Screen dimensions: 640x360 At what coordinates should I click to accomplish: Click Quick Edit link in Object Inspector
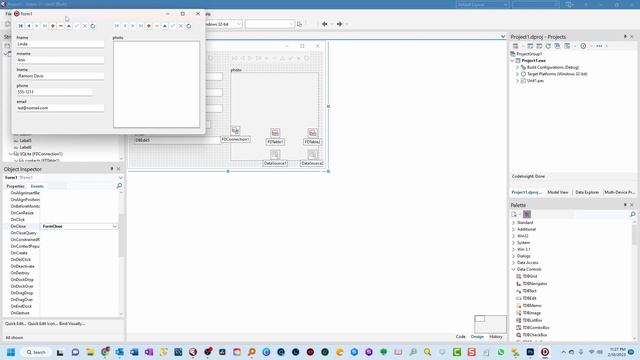tap(15, 324)
